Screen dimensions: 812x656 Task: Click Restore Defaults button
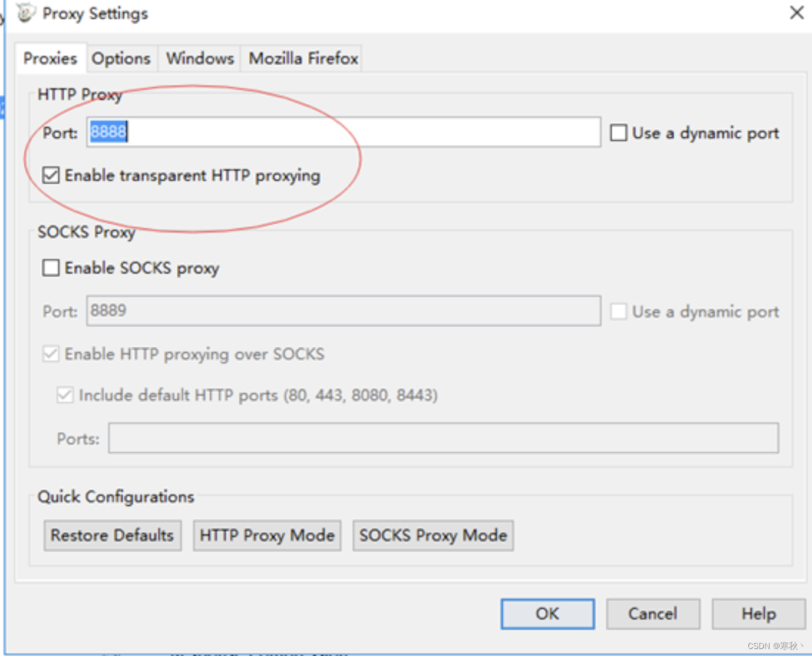point(113,535)
